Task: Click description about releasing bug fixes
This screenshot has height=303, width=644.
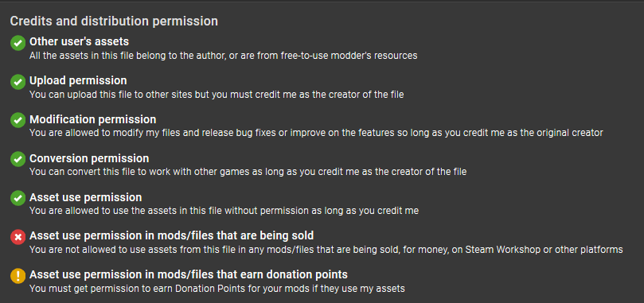Action: [x=316, y=133]
